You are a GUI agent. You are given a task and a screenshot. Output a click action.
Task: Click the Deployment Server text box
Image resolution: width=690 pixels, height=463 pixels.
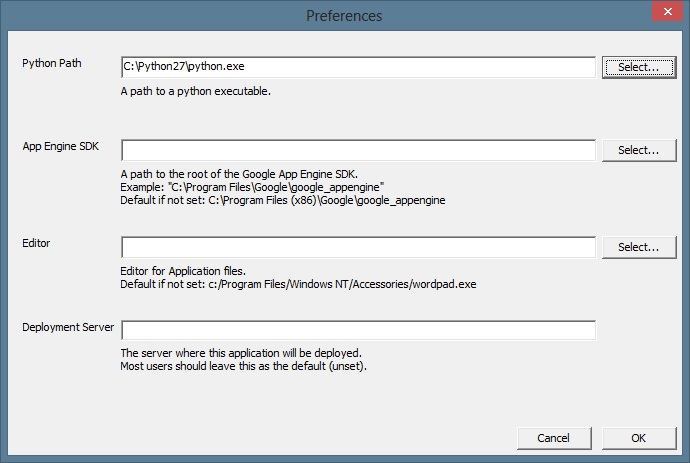pyautogui.click(x=358, y=330)
